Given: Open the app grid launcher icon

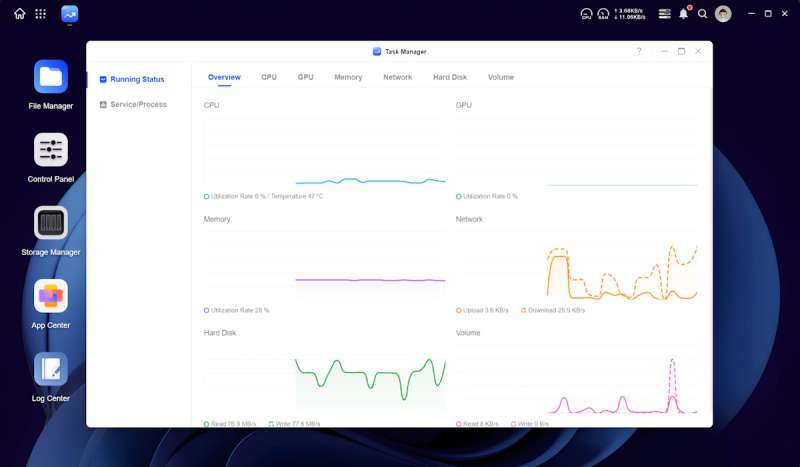Looking at the screenshot, I should coord(40,14).
